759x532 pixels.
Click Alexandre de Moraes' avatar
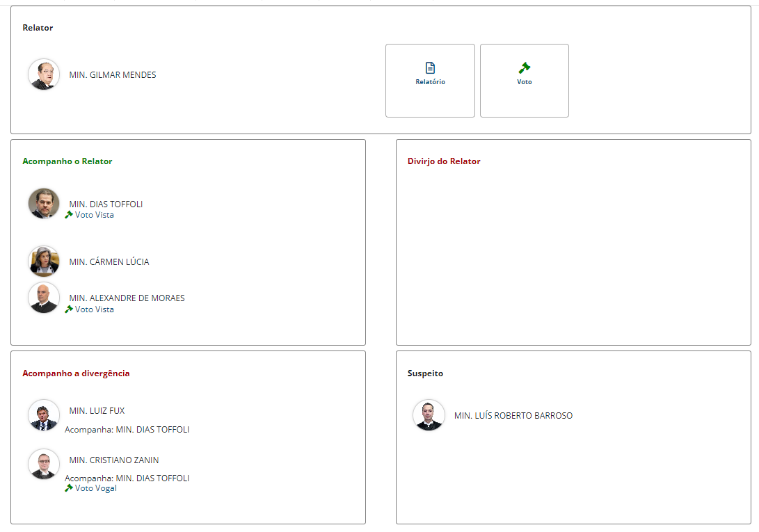pyautogui.click(x=44, y=298)
